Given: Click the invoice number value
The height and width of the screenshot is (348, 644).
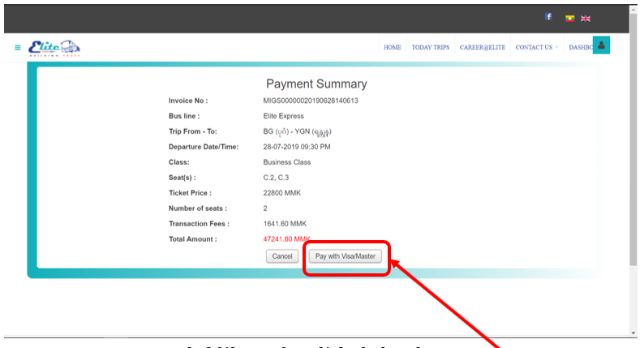Looking at the screenshot, I should click(x=311, y=101).
